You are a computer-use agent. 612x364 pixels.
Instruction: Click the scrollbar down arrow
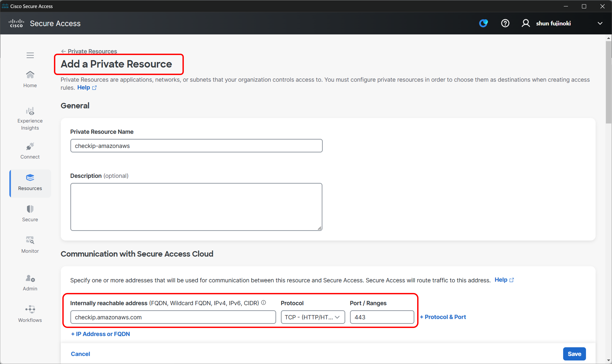(x=608, y=361)
